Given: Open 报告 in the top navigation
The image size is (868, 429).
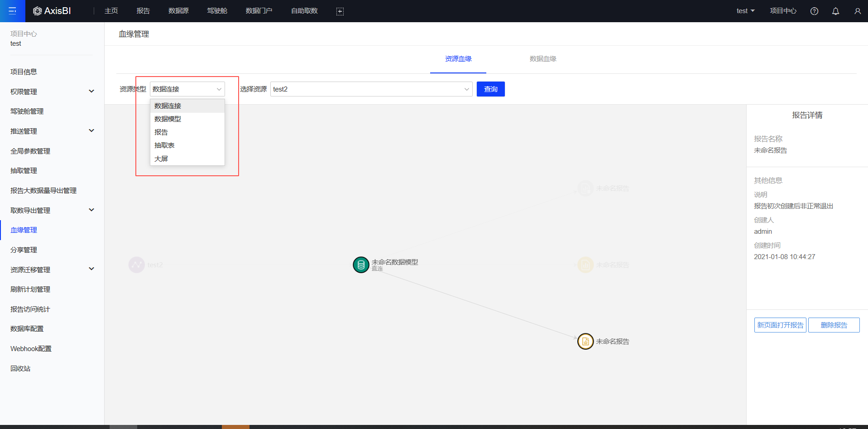Looking at the screenshot, I should point(143,11).
